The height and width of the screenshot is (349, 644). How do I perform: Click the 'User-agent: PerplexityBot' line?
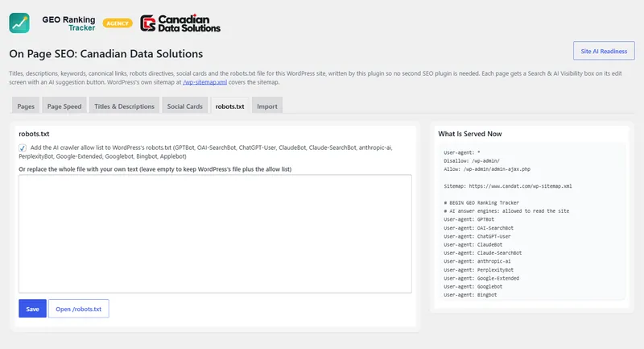pyautogui.click(x=478, y=270)
